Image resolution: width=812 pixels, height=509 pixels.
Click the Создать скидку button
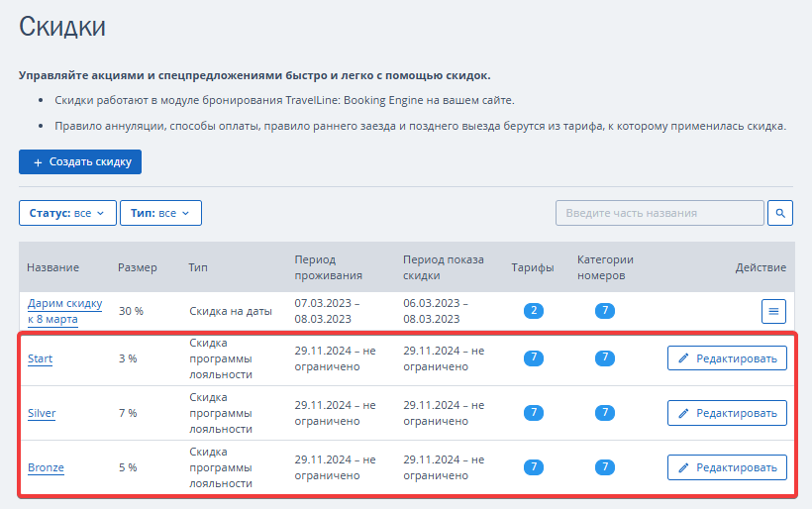click(x=80, y=162)
